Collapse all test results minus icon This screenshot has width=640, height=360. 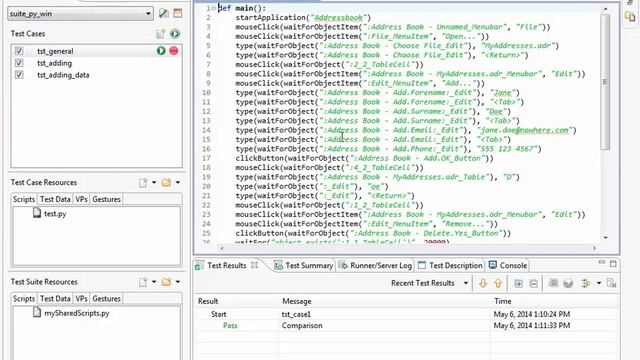click(x=533, y=283)
